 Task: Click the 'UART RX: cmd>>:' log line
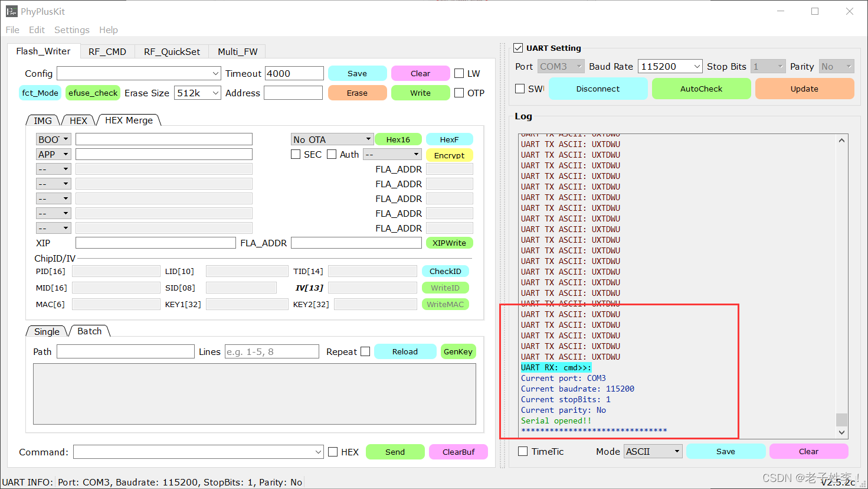tap(556, 367)
